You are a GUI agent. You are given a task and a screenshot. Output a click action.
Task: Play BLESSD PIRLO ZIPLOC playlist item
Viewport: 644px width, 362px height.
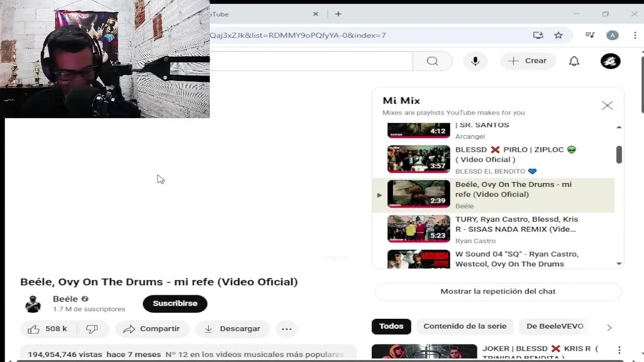tap(493, 160)
